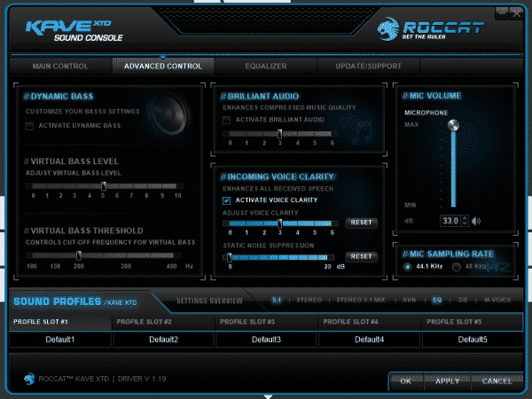
Task: Click the STEREO overview indicator
Action: pos(309,300)
